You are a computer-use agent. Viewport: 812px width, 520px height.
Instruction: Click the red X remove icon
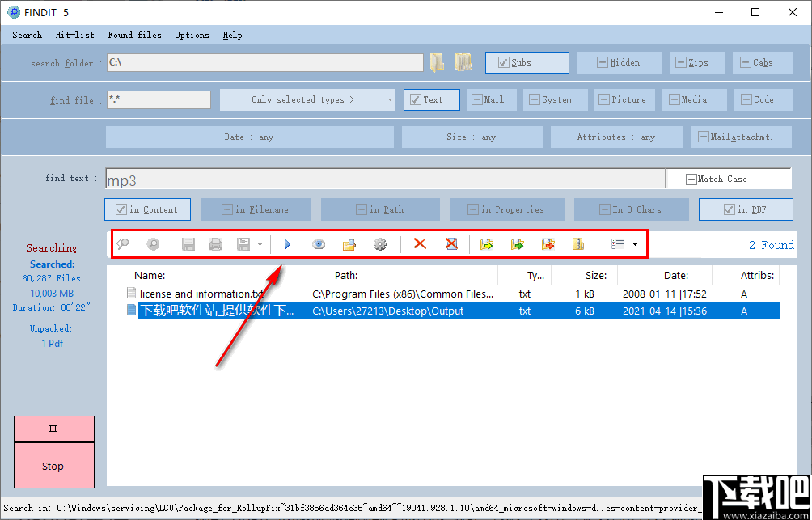[x=420, y=243]
